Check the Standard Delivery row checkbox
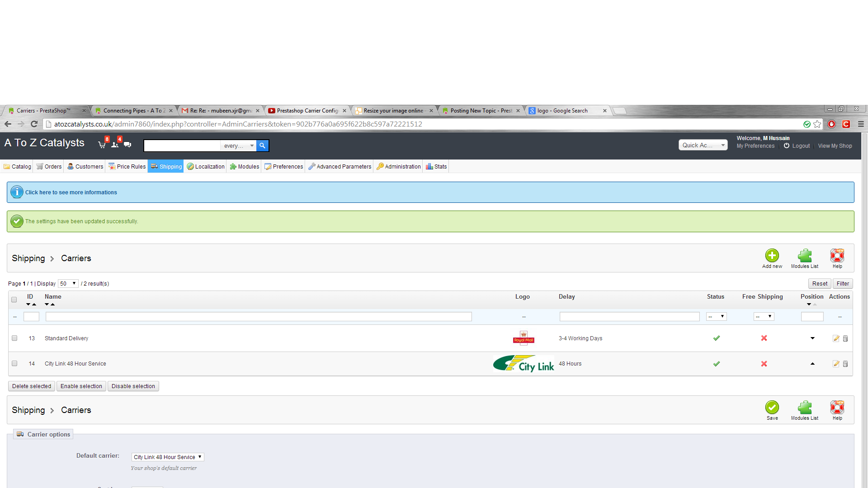The height and width of the screenshot is (488, 868). coord(14,338)
